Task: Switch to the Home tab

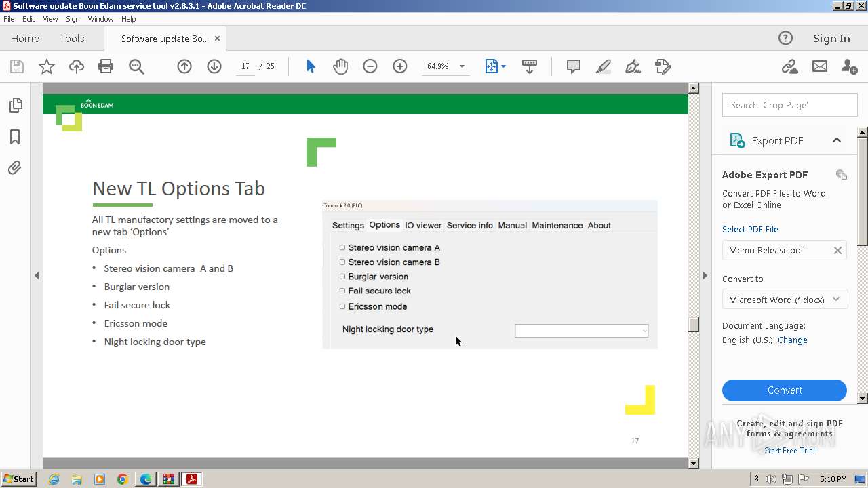Action: tap(25, 39)
